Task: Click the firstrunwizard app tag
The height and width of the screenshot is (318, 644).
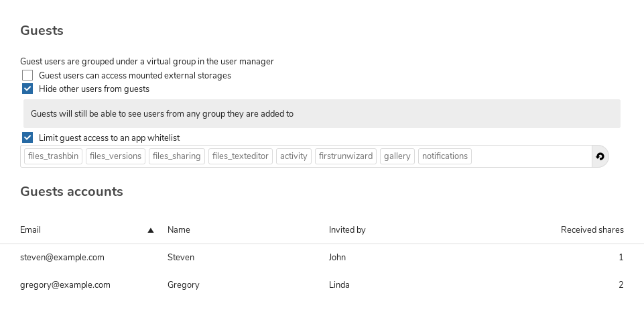Action: pyautogui.click(x=346, y=156)
